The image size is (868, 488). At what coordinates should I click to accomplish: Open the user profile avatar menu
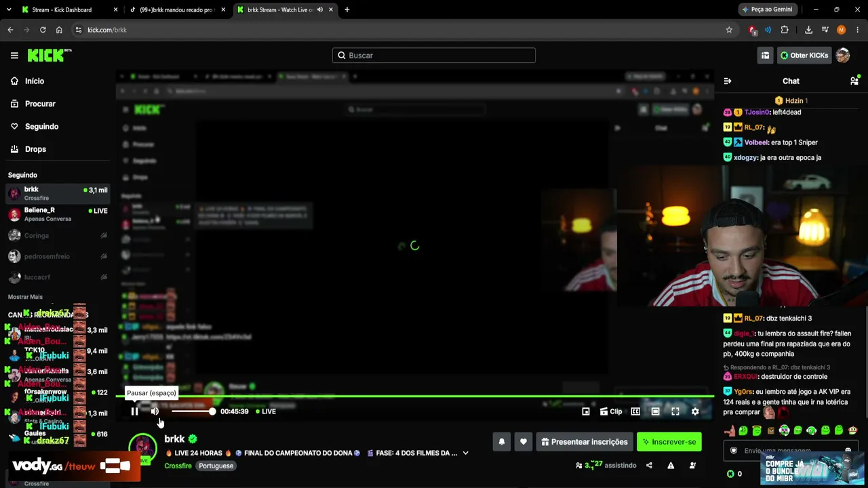point(843,56)
